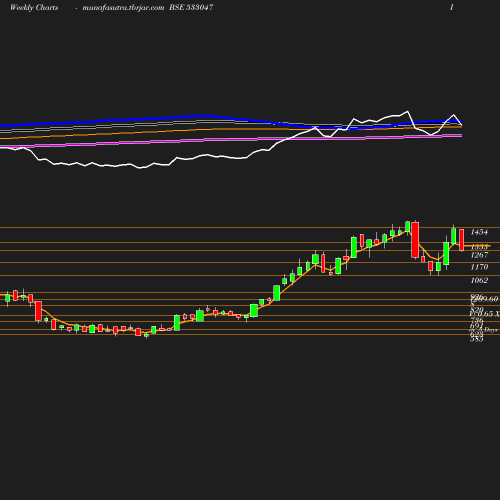
Task: Click the 1062 price level label
Action: click(x=479, y=280)
